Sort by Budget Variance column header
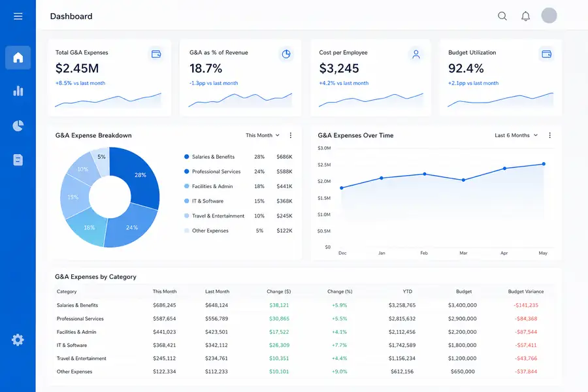The image size is (588, 392). pos(526,291)
